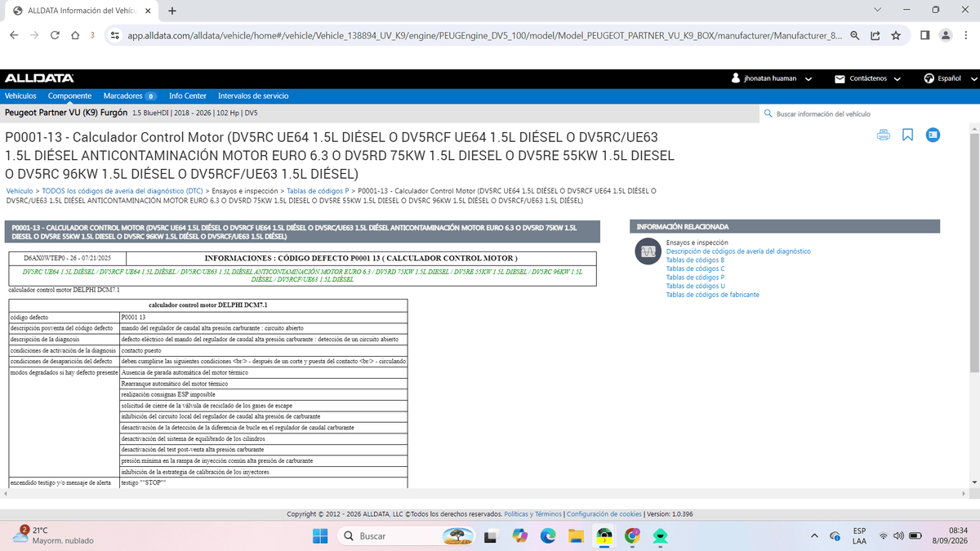The image size is (980, 551).
Task: Click the Contáctenos envelope icon
Action: tap(840, 79)
